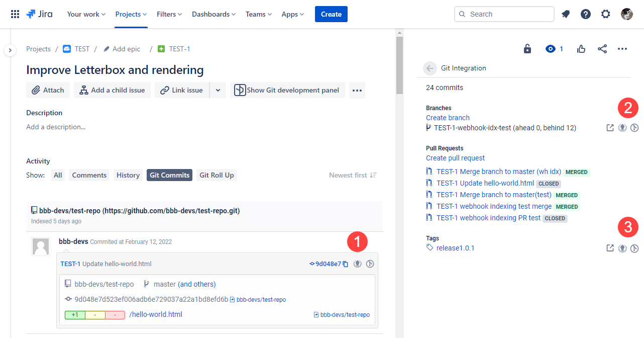Open the Projects dropdown menu
Viewport: 644px width, 338px height.
131,14
